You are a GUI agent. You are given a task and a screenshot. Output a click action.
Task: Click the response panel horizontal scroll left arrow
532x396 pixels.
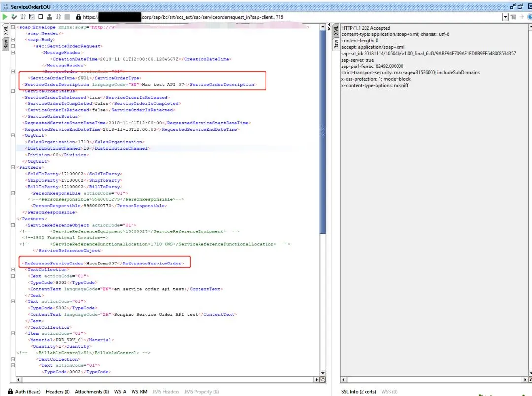coord(344,380)
